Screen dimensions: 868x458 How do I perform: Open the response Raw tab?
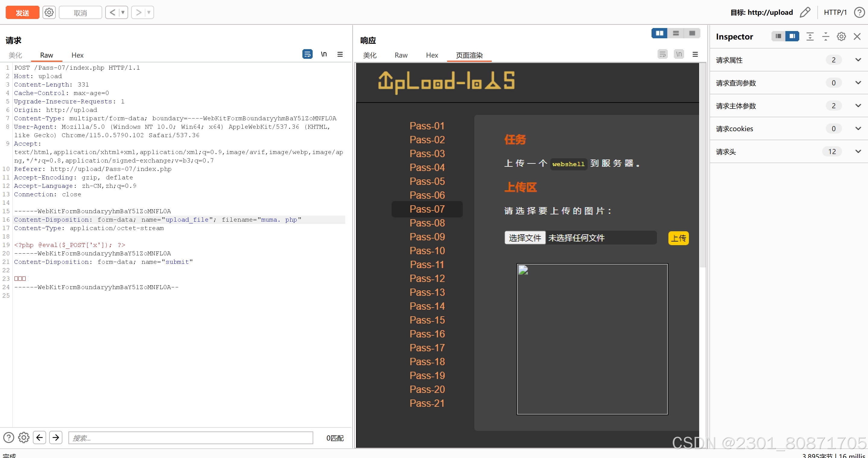401,55
